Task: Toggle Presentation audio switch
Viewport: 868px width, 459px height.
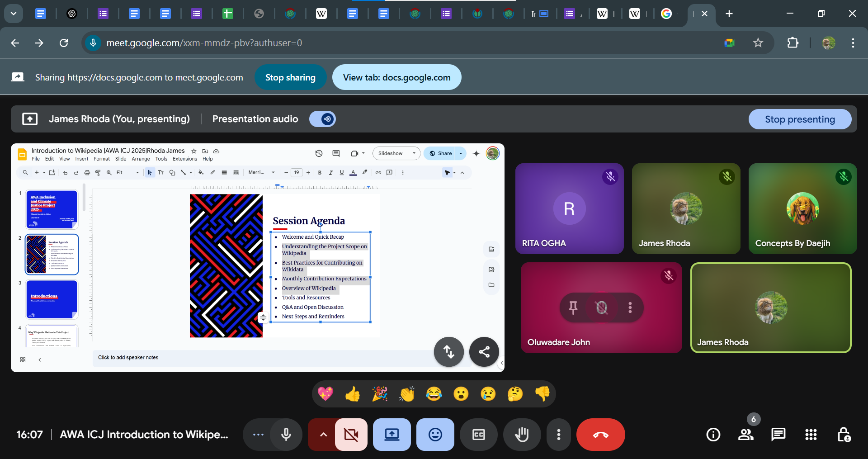Action: click(322, 119)
